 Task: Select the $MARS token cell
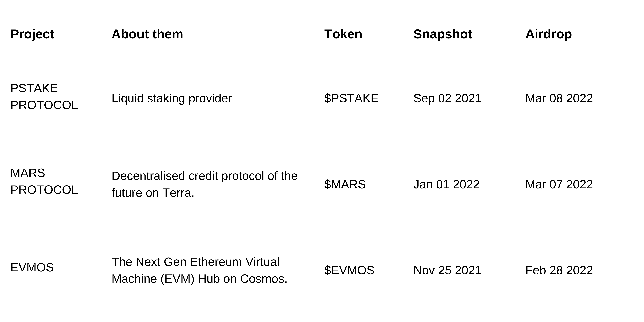click(x=345, y=184)
